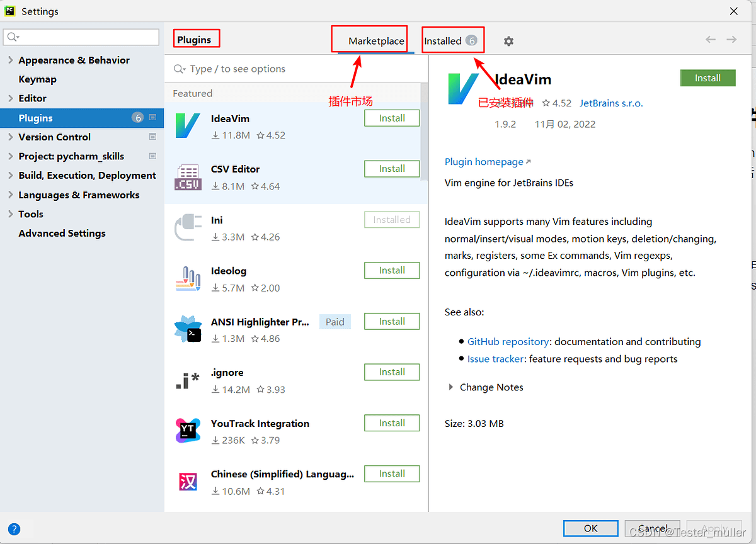Click project-level icon beside Plugins item
Screen dimensions: 756x544
[152, 118]
